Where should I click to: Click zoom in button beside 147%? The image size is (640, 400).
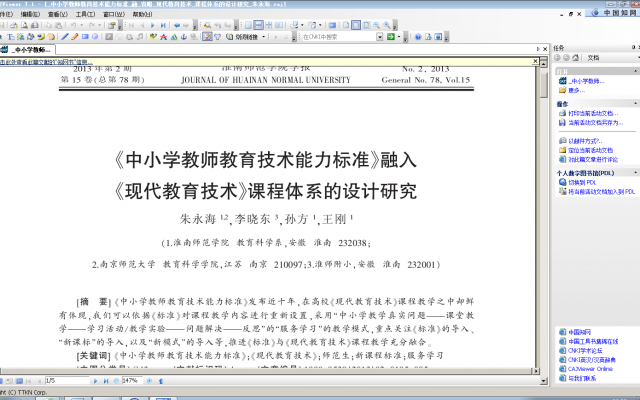pyautogui.click(x=149, y=381)
